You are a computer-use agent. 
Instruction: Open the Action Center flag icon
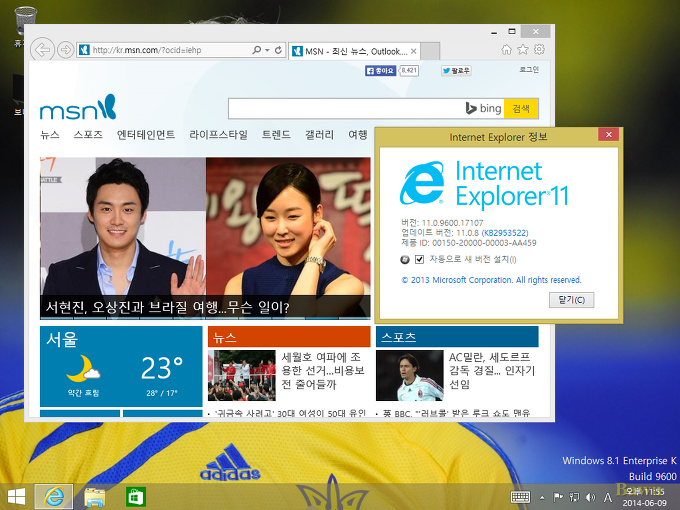(x=558, y=497)
